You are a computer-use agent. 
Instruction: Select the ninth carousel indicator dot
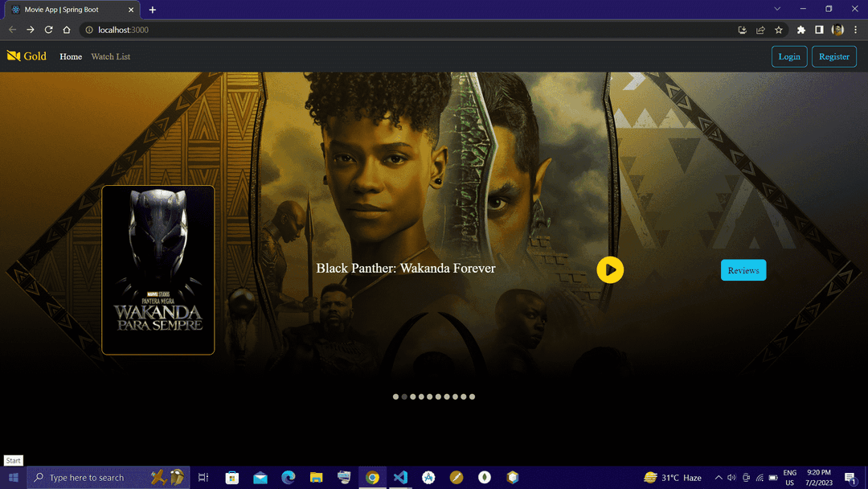pyautogui.click(x=464, y=397)
